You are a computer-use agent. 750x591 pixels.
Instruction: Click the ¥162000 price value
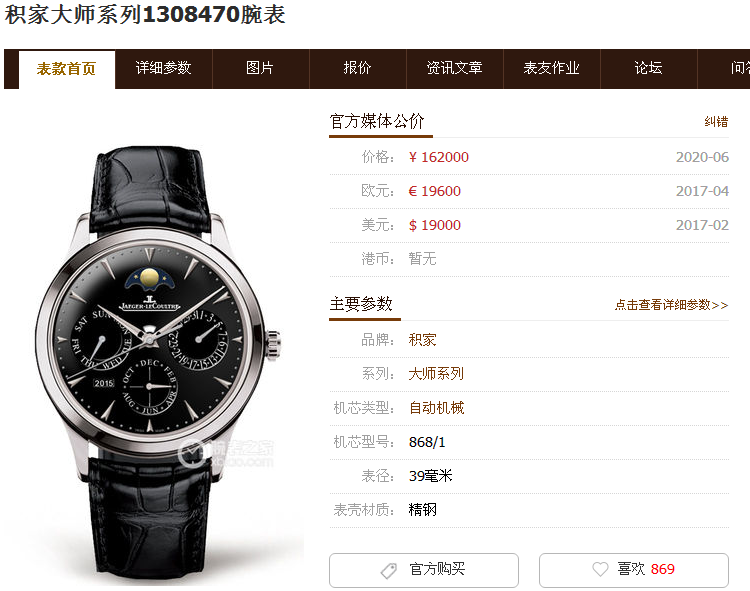(x=439, y=157)
